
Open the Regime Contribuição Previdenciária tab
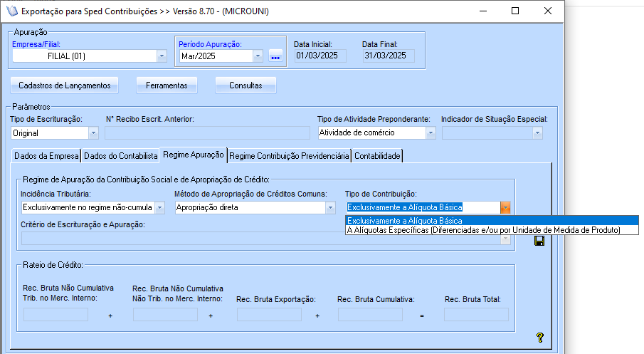tap(289, 156)
